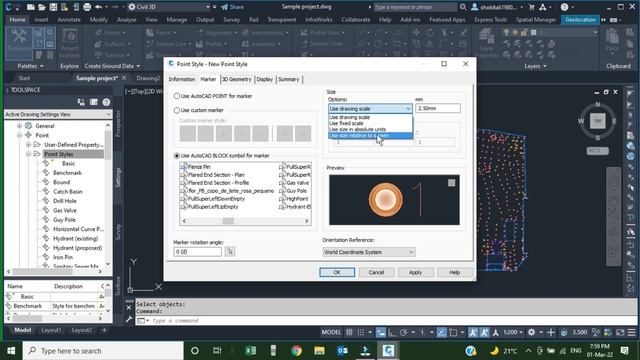Collapse the Point Styles tree node
The height and width of the screenshot is (360, 640).
(28, 154)
